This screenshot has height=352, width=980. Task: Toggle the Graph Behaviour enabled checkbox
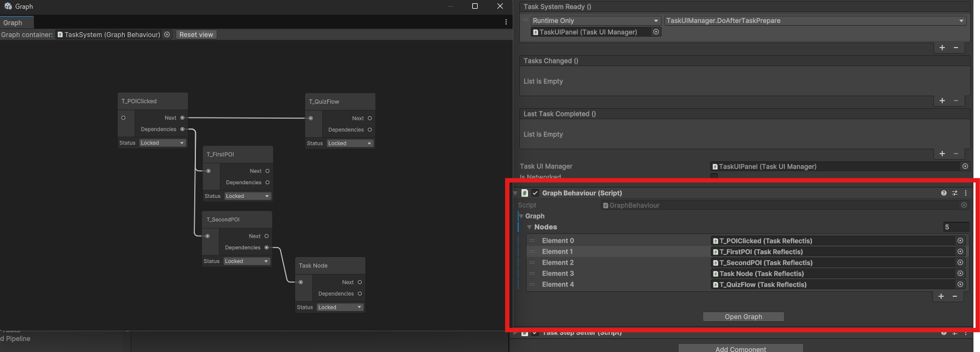coord(535,193)
